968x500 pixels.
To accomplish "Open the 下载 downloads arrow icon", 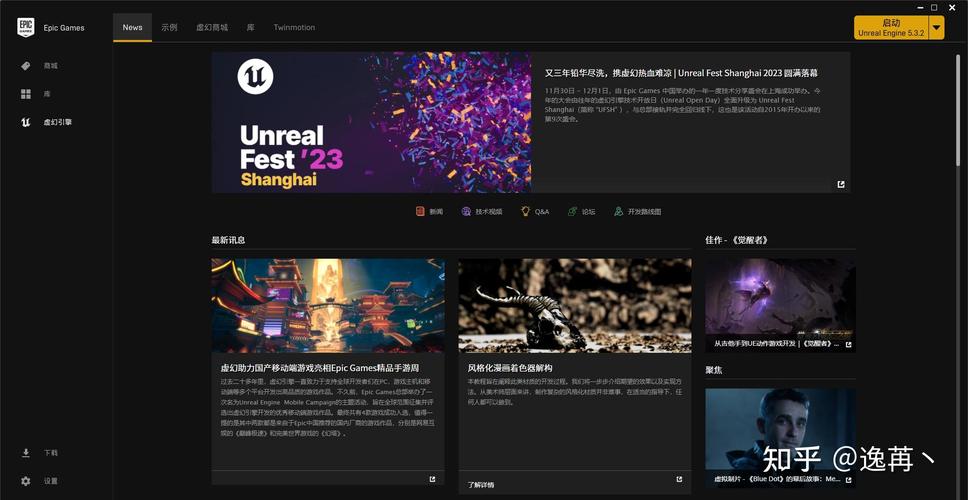I will coord(25,453).
